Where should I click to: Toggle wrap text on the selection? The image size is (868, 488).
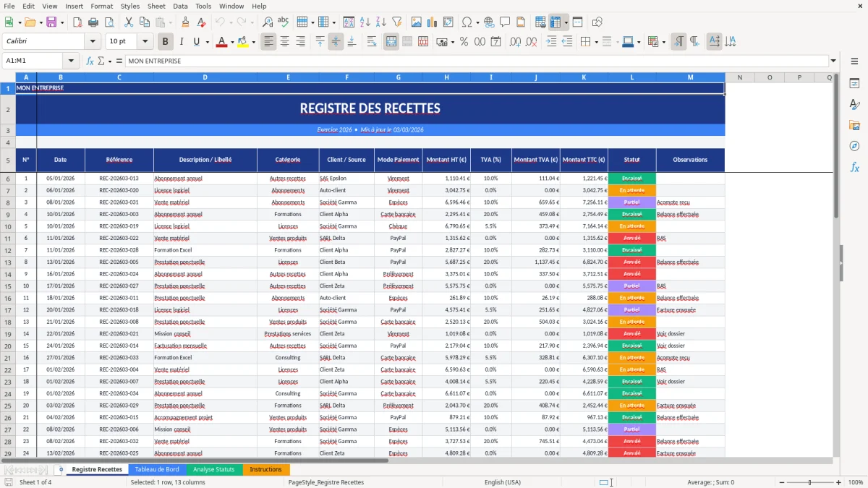pyautogui.click(x=372, y=41)
